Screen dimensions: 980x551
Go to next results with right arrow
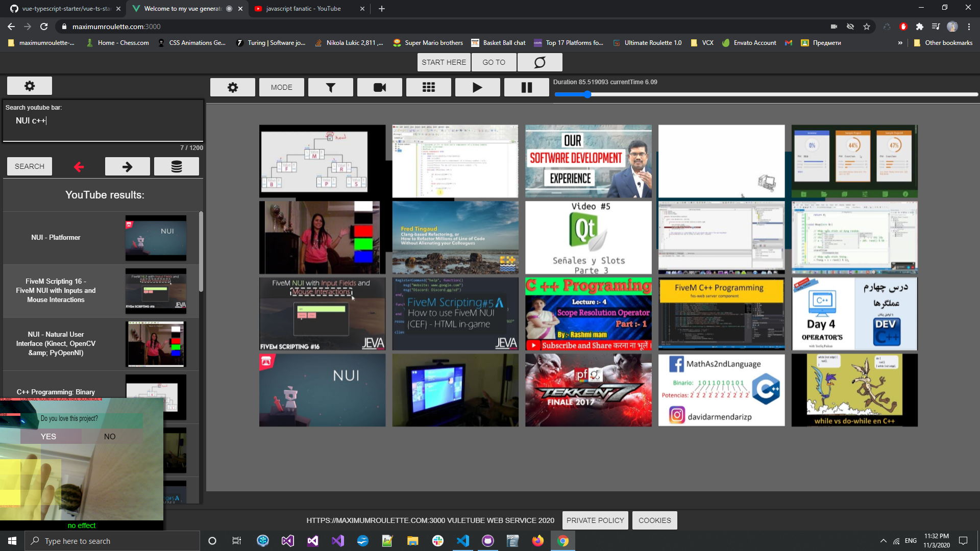pyautogui.click(x=128, y=166)
